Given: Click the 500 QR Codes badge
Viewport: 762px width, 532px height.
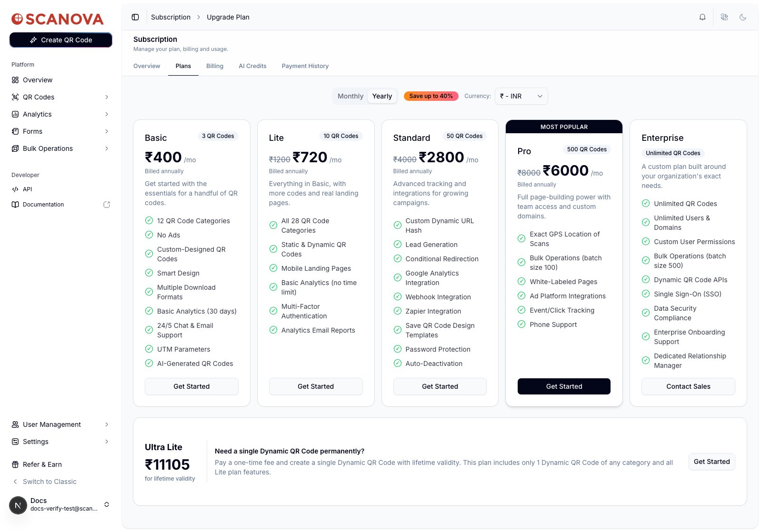Looking at the screenshot, I should click(x=587, y=149).
